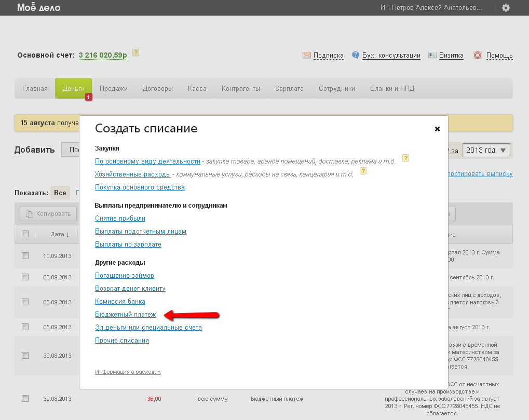529x420 pixels.
Task: Open the Контрагенты tab
Action: (240, 88)
